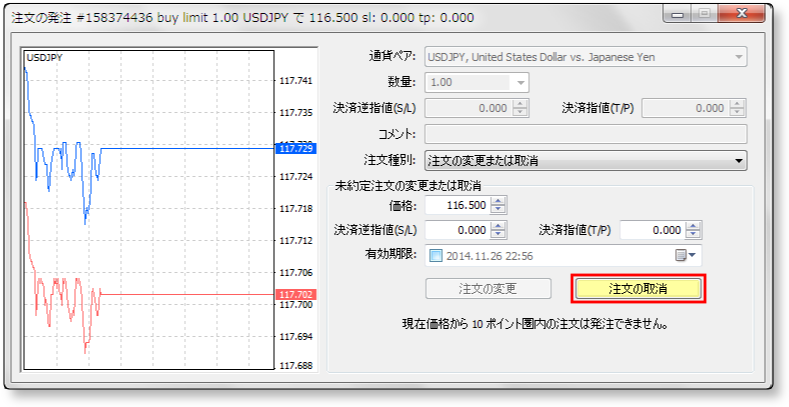Increase the lower T/P value with the up arrow
This screenshot has height=407, width=789.
693,225
